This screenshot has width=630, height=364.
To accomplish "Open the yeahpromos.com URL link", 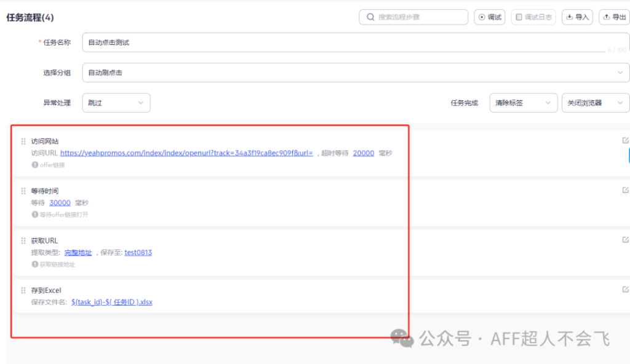I will click(186, 153).
